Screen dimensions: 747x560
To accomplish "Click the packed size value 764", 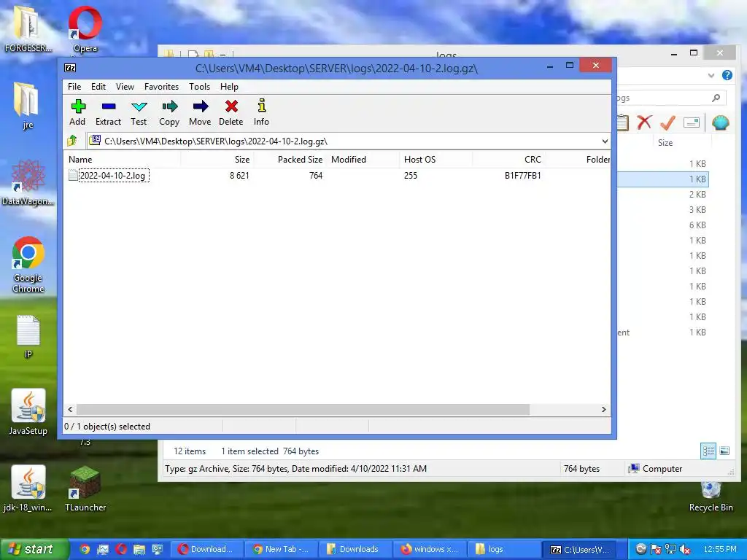I will point(316,175).
